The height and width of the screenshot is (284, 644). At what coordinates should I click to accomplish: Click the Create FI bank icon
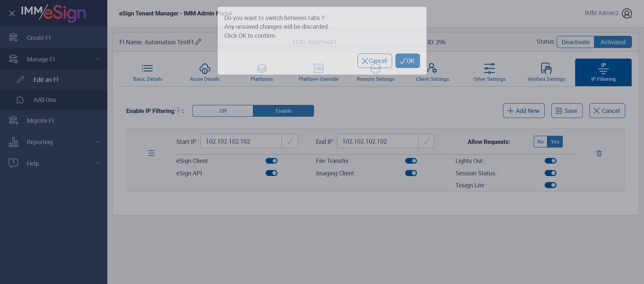click(x=13, y=38)
